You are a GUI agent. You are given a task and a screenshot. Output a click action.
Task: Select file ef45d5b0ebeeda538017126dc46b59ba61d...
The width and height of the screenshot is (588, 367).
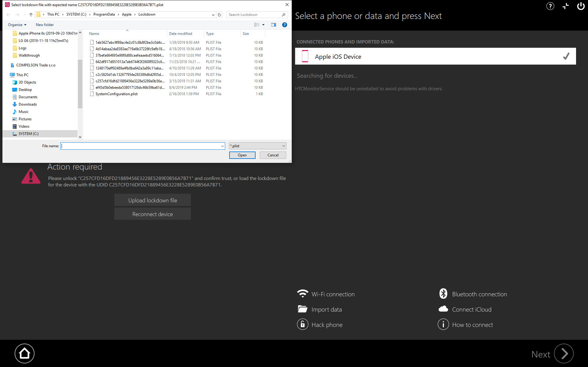(130, 88)
